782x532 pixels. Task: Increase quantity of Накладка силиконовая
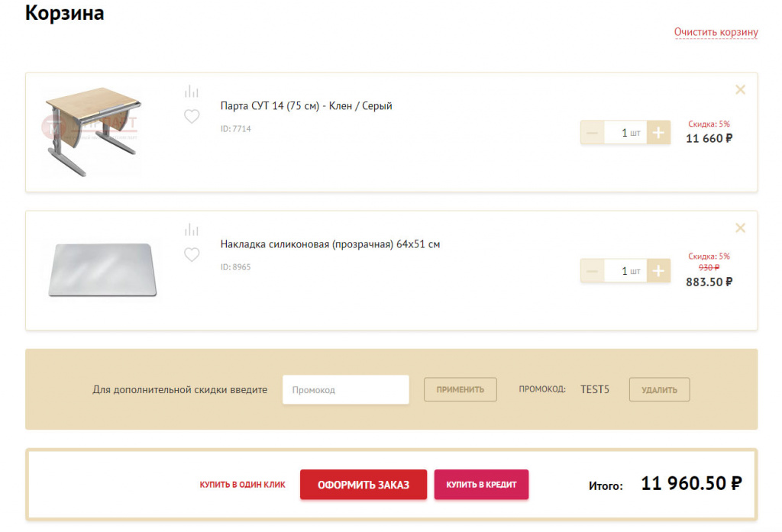point(658,271)
